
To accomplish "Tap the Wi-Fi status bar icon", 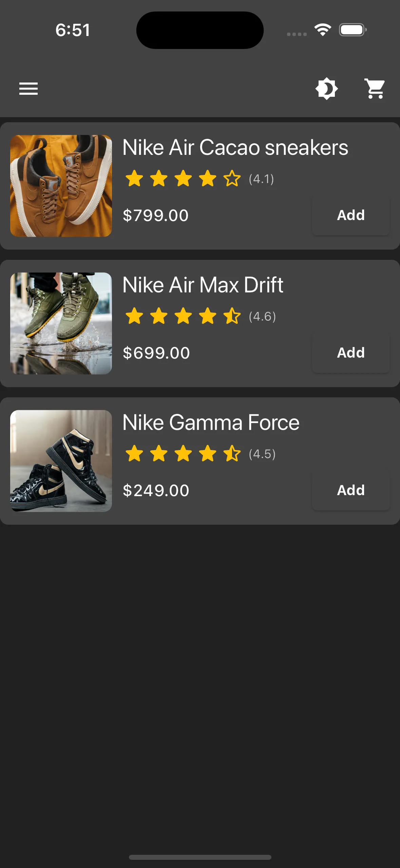I will point(323,30).
